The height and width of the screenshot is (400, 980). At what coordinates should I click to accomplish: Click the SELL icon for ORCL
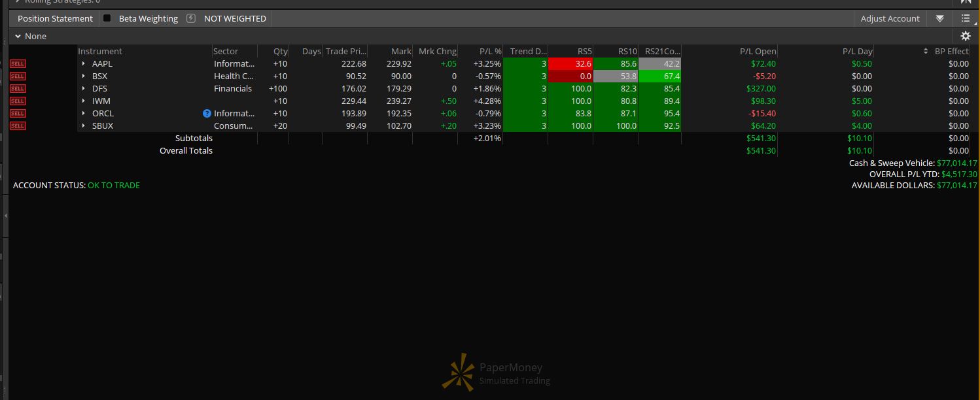click(x=18, y=114)
